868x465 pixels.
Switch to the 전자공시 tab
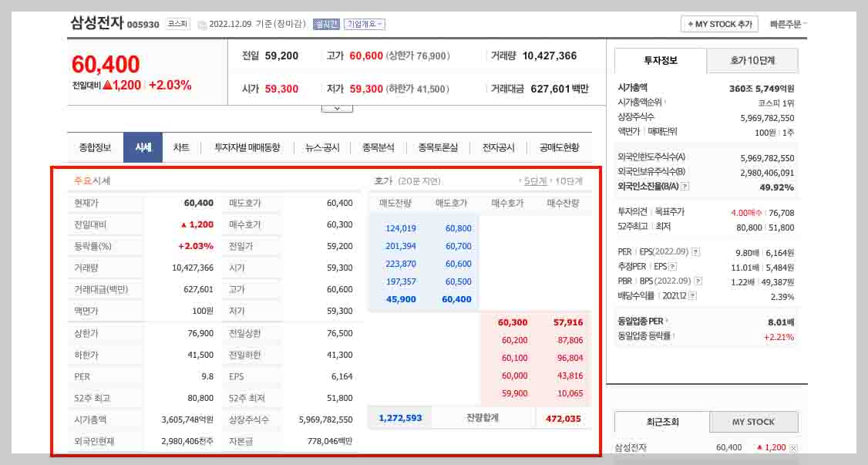498,148
